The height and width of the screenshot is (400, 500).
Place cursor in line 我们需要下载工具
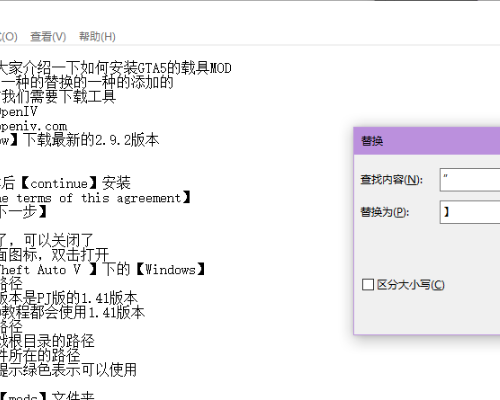(58, 97)
